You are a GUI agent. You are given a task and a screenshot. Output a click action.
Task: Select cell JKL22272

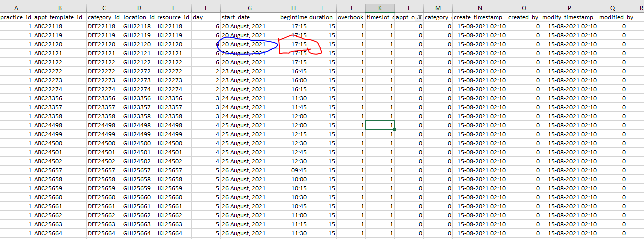click(173, 71)
